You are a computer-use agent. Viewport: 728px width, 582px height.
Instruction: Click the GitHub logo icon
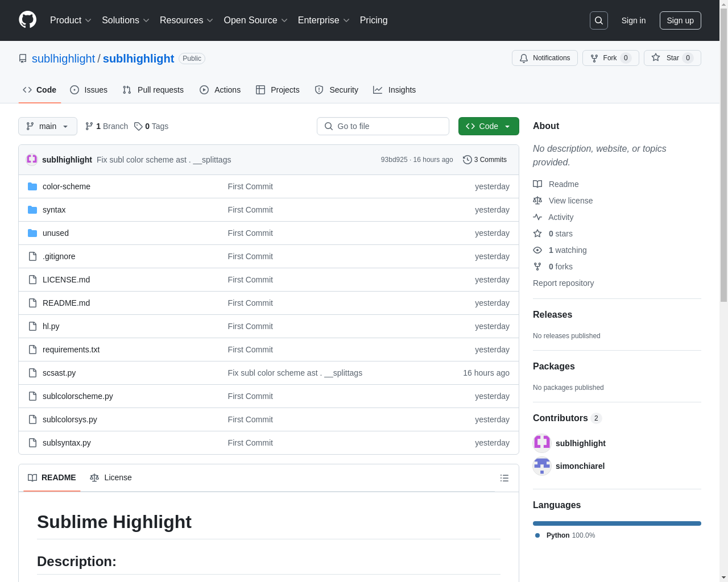click(28, 20)
